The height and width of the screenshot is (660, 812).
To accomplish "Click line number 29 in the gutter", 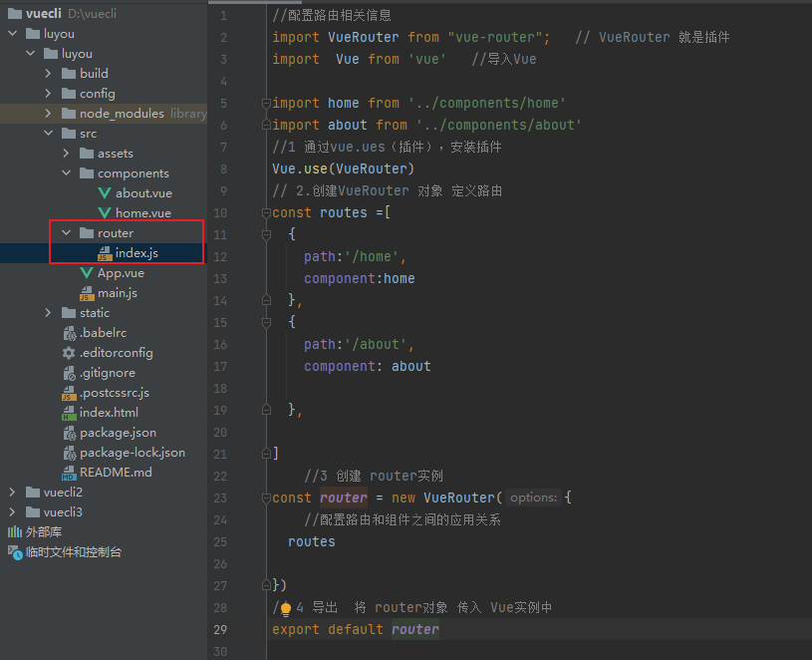I will pyautogui.click(x=220, y=630).
